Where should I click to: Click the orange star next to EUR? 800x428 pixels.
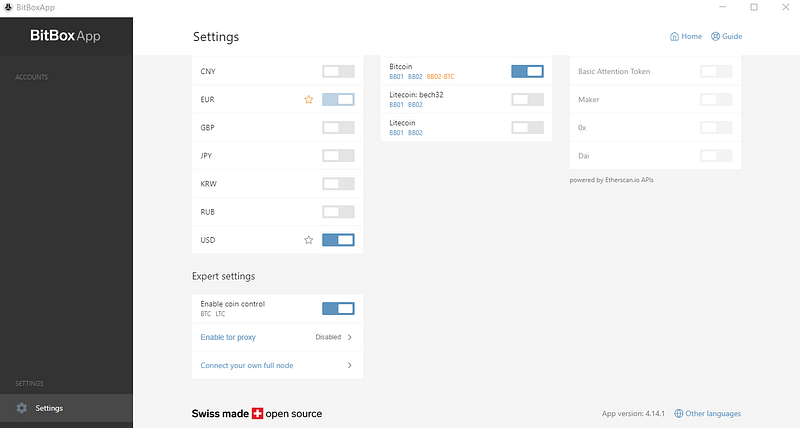(309, 100)
